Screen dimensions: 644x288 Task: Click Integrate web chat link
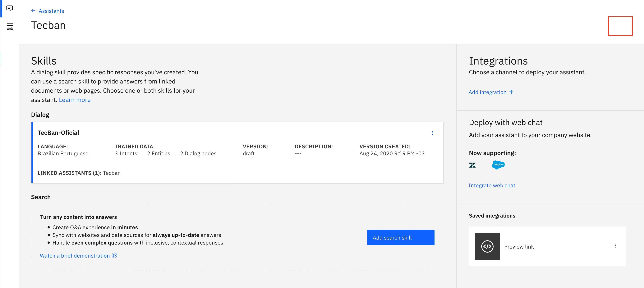click(x=491, y=185)
